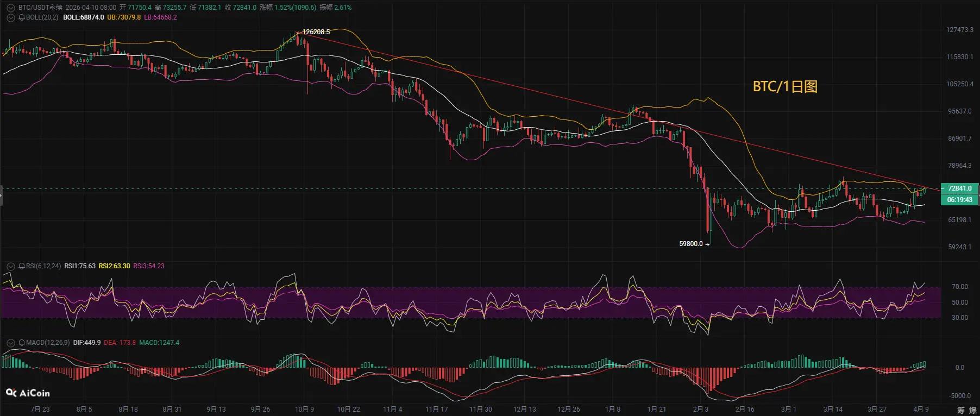Click the 3月 14 date label

point(833,409)
